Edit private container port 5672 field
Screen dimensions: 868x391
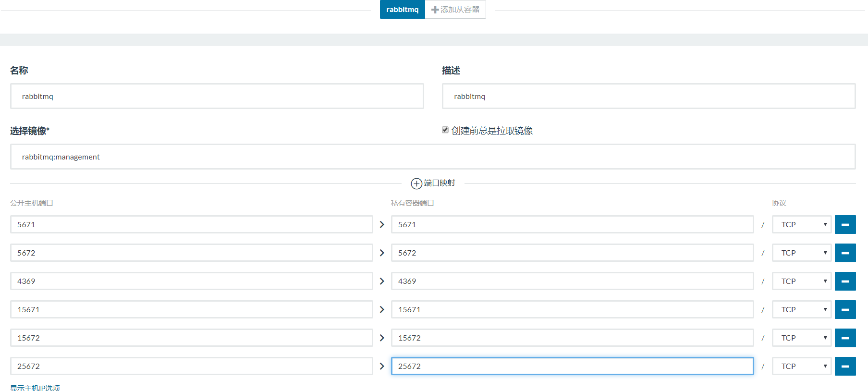(572, 253)
